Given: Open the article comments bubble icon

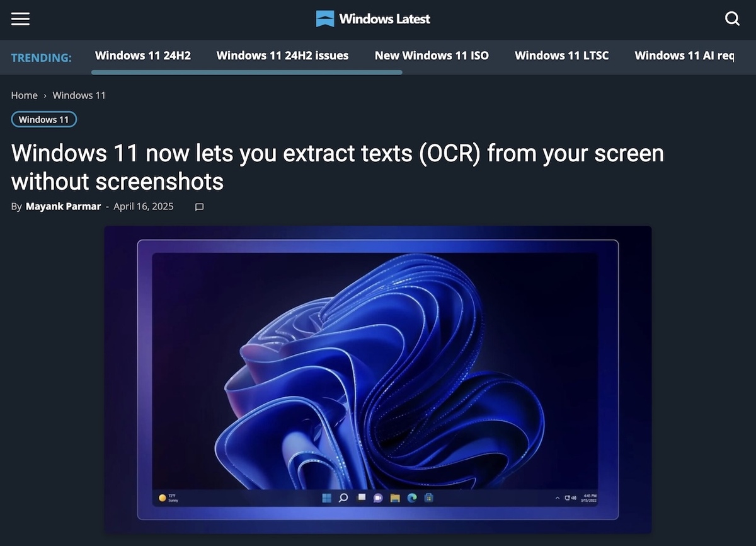Looking at the screenshot, I should (199, 207).
